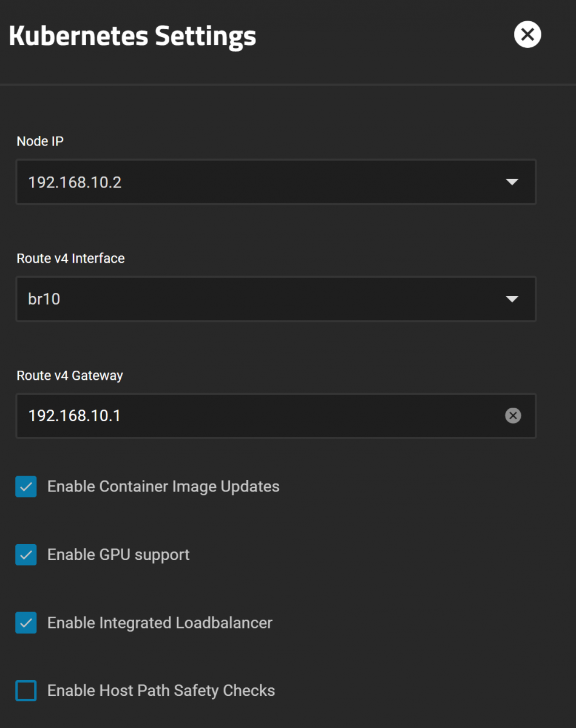
Task: Place cursor in the 192.168.10.1 gateway text
Action: [x=75, y=416]
